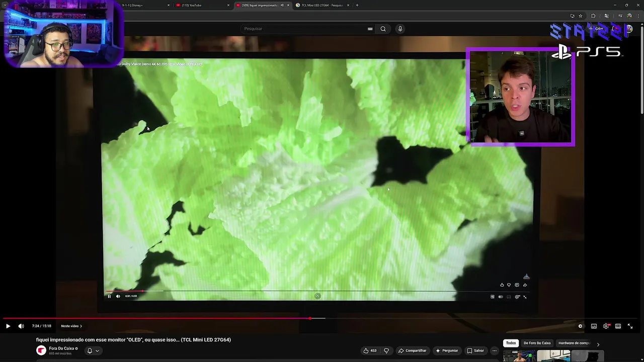The width and height of the screenshot is (644, 362).
Task: Like the video with 453 likes
Action: coord(370,350)
